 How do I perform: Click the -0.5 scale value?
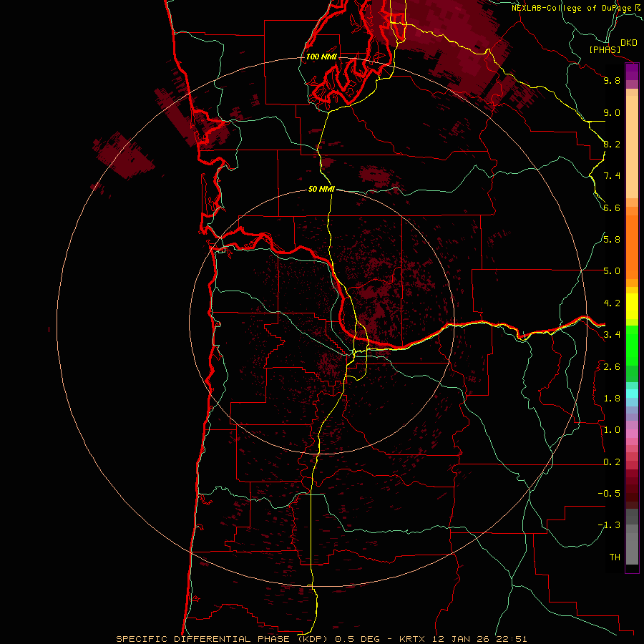pyautogui.click(x=609, y=494)
